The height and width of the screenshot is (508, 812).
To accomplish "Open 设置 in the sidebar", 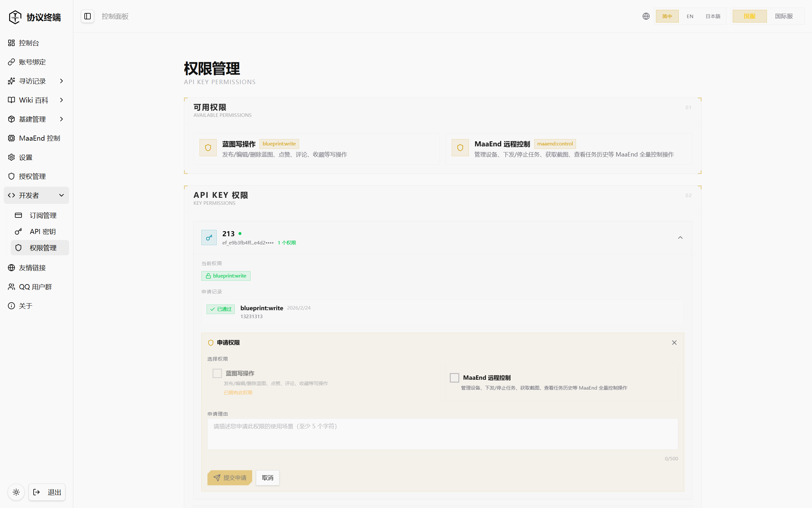I will tap(36, 157).
